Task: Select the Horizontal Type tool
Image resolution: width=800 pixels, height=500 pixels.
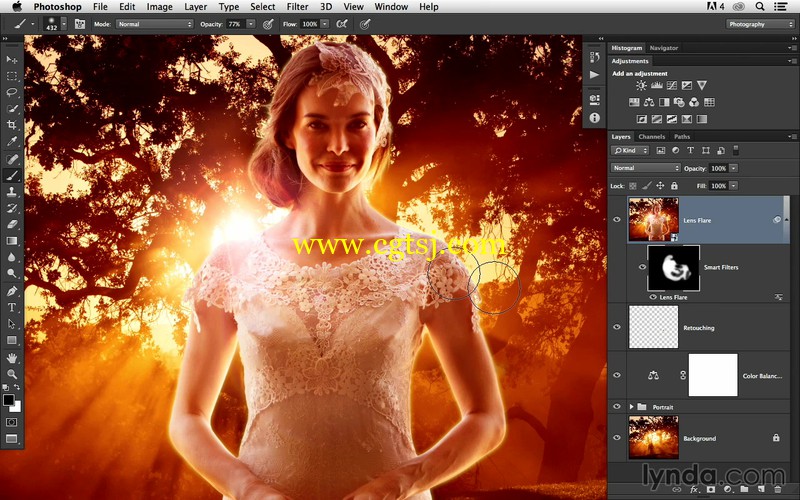Action: pos(12,308)
